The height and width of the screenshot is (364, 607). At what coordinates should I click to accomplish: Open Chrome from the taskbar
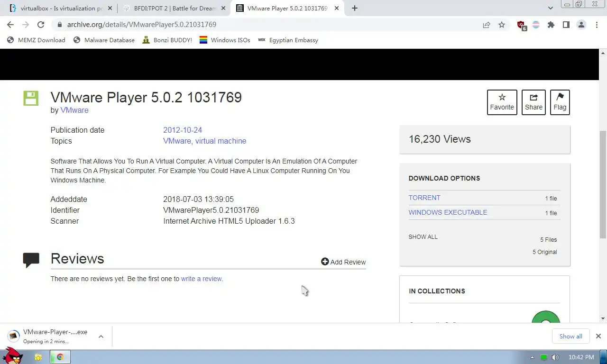(60, 357)
